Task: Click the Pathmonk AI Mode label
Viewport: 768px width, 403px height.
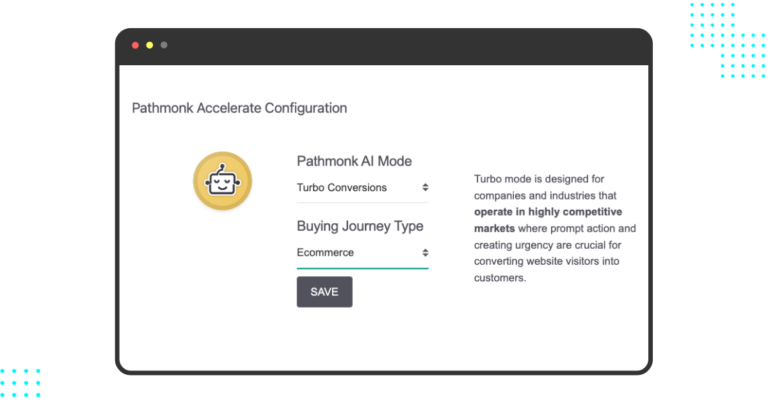Action: point(354,161)
